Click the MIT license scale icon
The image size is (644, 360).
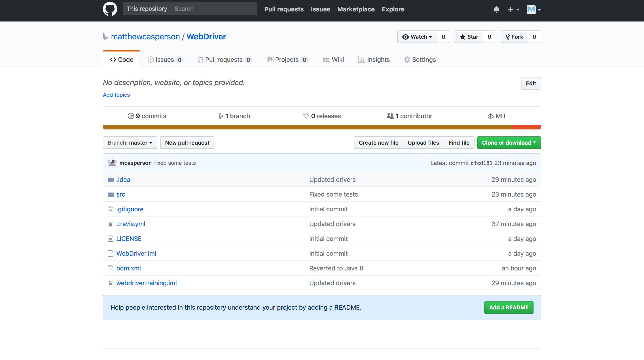490,116
